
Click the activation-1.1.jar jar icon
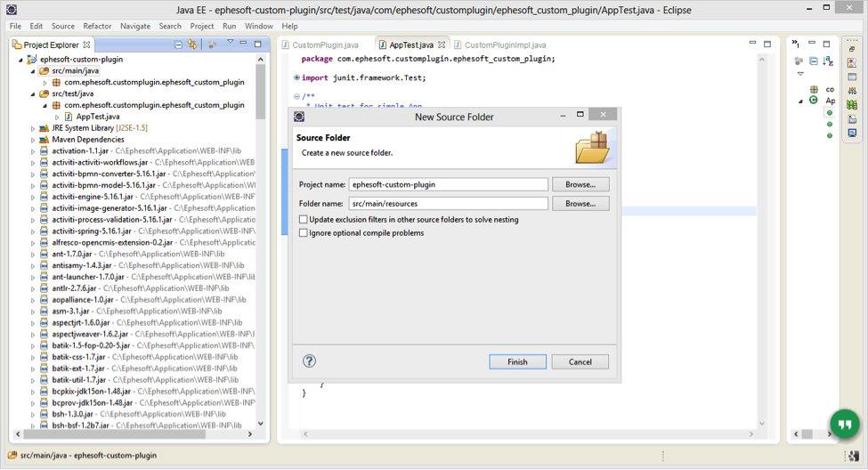click(x=44, y=150)
